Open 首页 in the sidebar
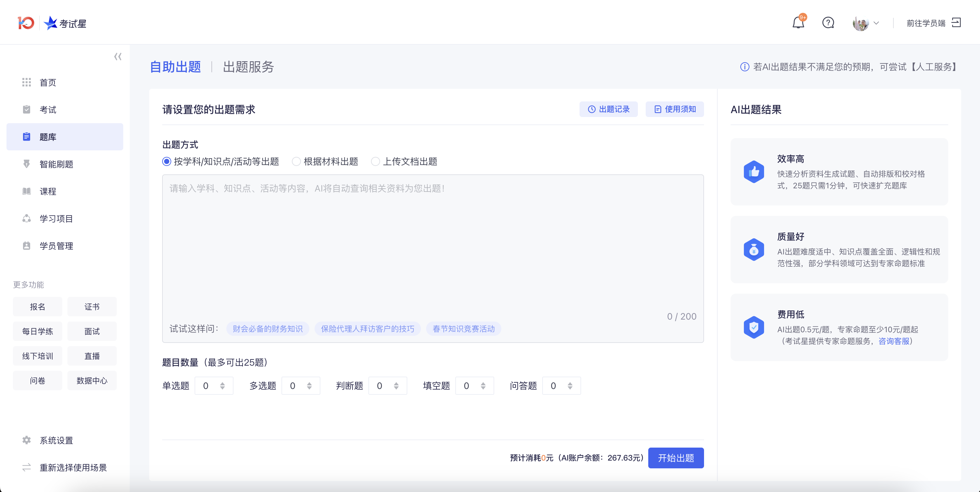Viewport: 980px width, 492px height. point(65,83)
